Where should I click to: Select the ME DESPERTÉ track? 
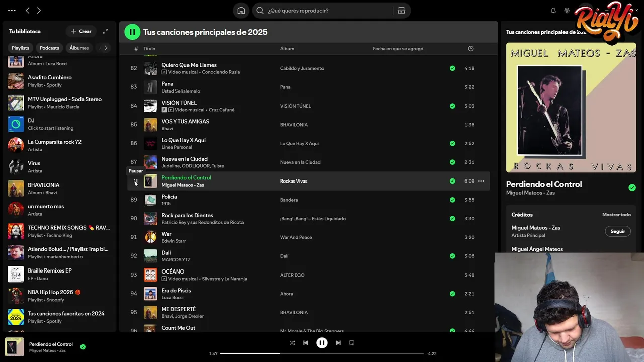click(x=308, y=312)
